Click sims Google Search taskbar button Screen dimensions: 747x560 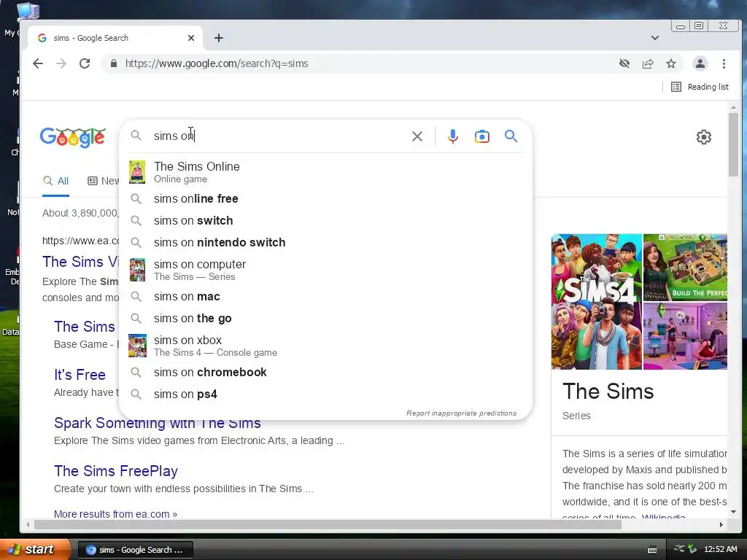[135, 550]
